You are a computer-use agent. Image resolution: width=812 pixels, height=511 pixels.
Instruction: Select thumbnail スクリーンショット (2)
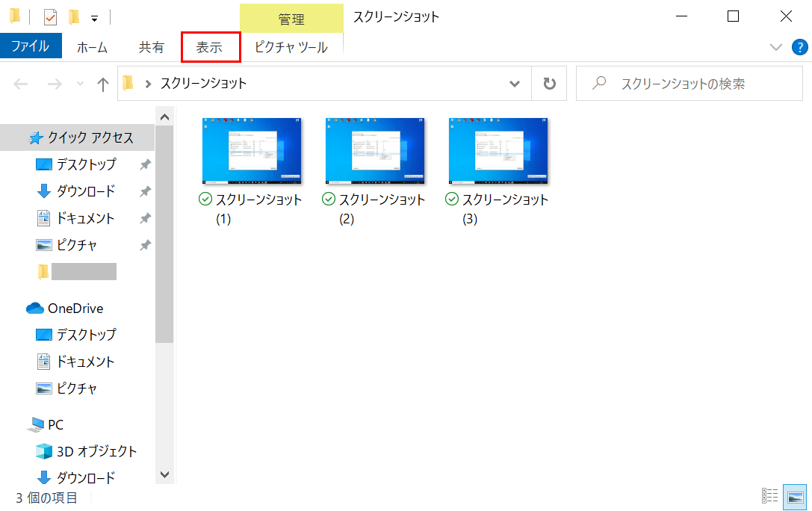[375, 151]
